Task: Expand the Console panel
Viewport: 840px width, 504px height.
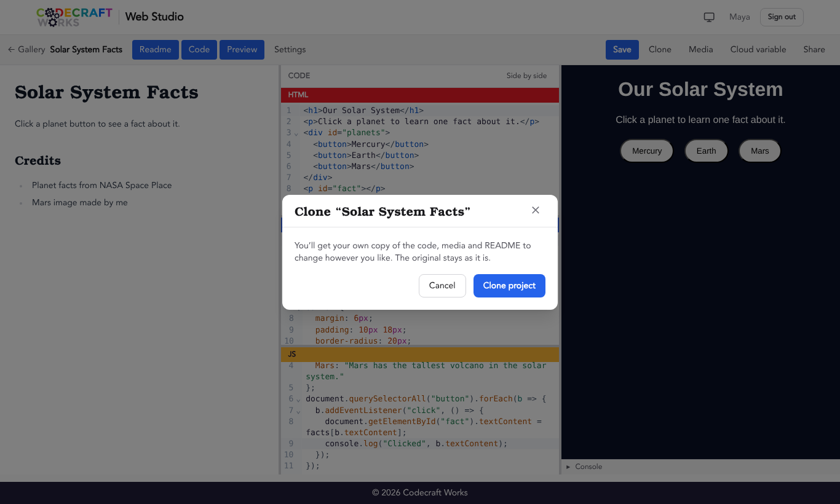Action: (584, 467)
